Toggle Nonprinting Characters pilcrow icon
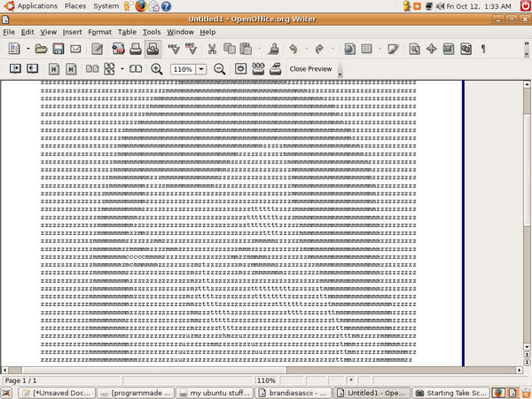 click(x=483, y=49)
